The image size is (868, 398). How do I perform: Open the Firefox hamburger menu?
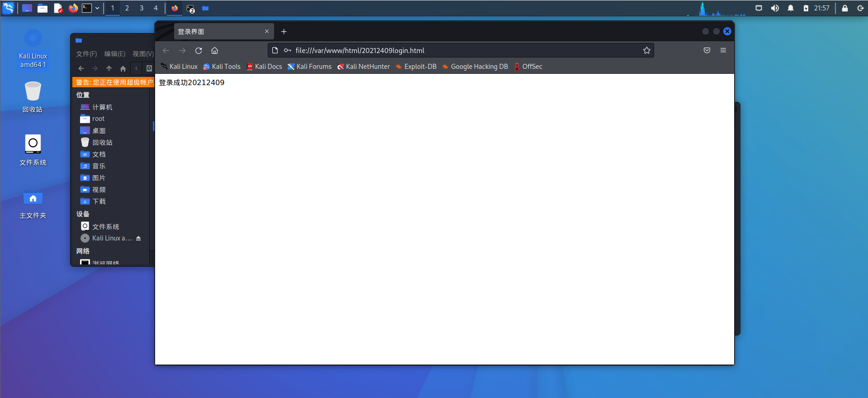(723, 50)
